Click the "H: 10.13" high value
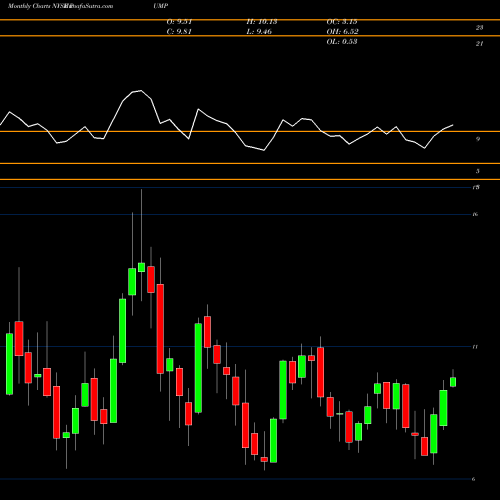Screen dimensions: 500x500 click(x=262, y=22)
